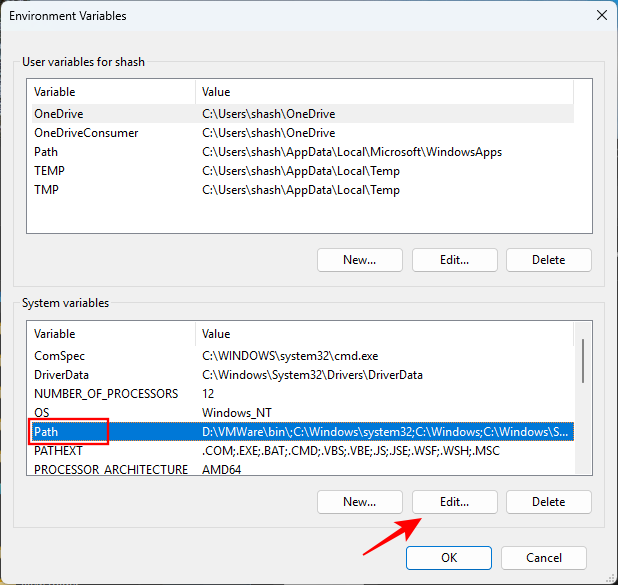
Task: Select the user Path variable with WindowsApps
Action: tap(303, 152)
